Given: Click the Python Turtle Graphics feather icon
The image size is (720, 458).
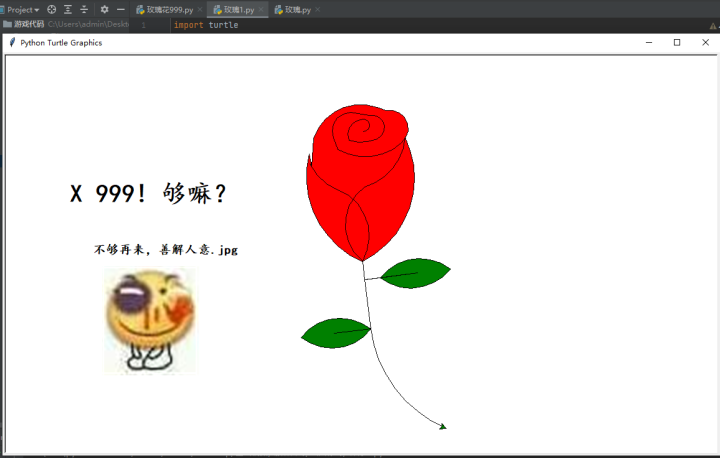Looking at the screenshot, I should 12,42.
